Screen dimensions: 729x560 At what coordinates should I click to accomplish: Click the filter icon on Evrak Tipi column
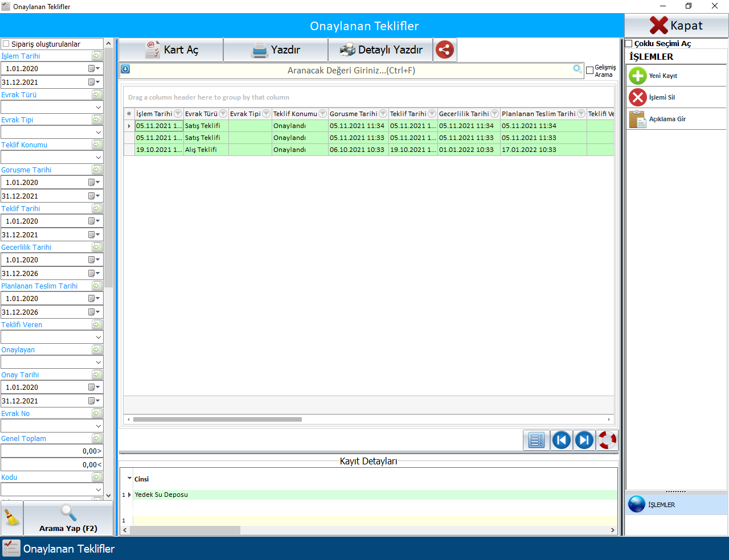266,114
